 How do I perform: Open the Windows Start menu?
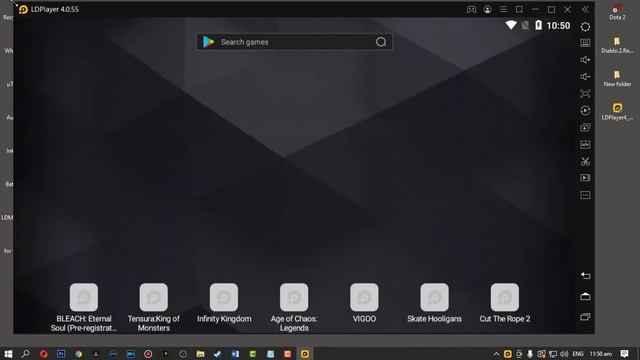pos(8,353)
